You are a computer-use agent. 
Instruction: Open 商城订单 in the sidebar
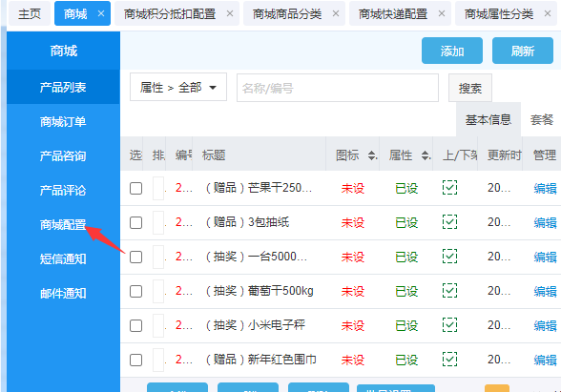tap(63, 122)
